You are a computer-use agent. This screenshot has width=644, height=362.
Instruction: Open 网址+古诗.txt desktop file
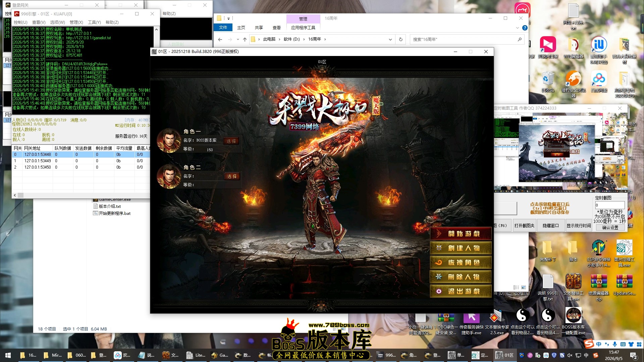tap(574, 16)
